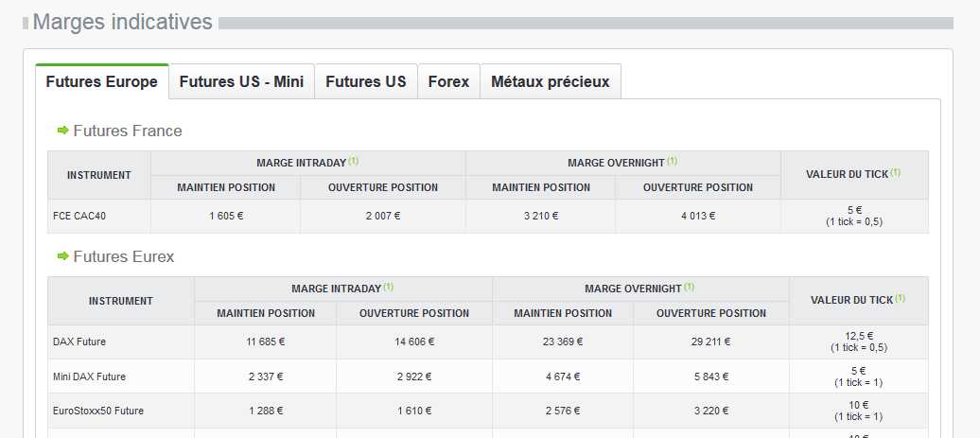Image resolution: width=980 pixels, height=438 pixels.
Task: Click the Futures France section title
Action: 128,131
